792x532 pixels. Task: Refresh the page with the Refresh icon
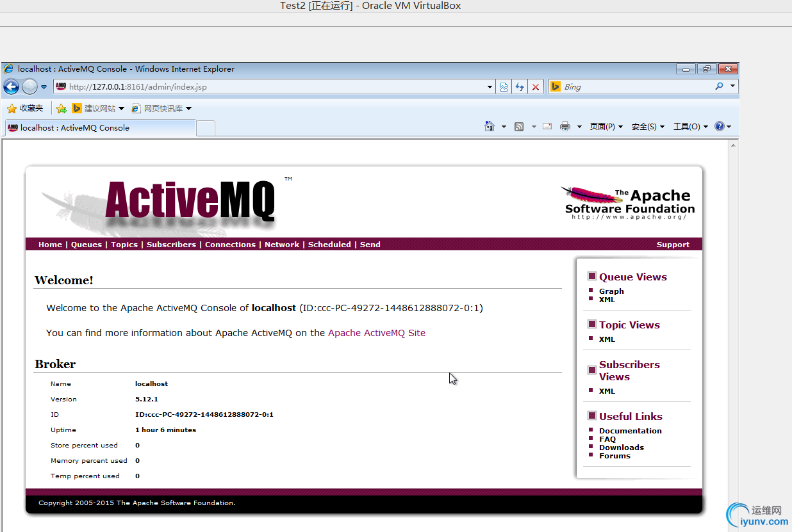(x=520, y=87)
